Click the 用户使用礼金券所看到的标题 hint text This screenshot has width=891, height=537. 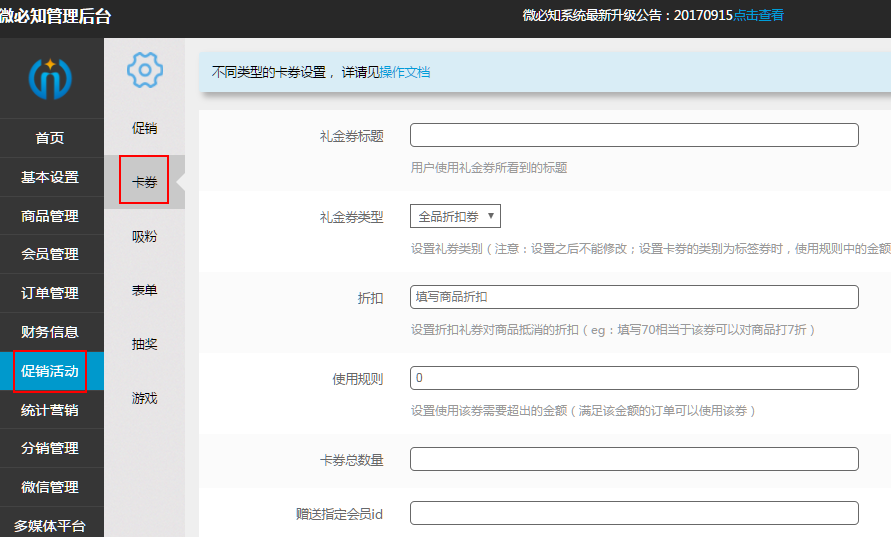489,168
